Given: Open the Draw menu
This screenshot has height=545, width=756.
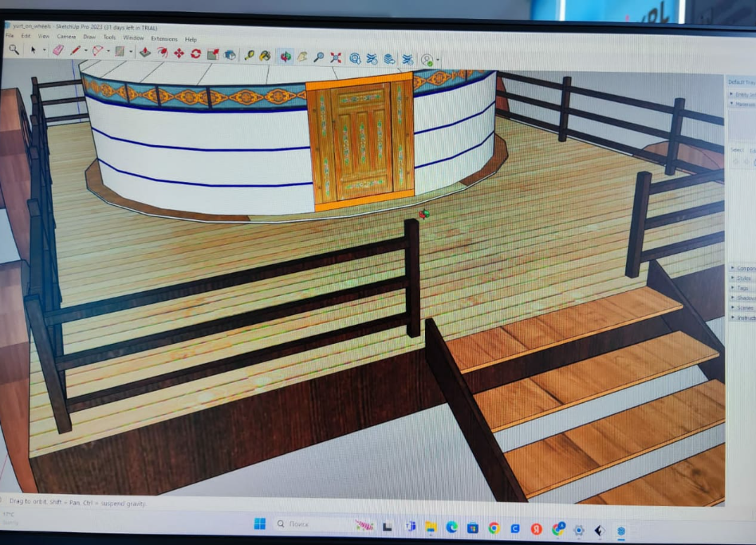Looking at the screenshot, I should point(89,37).
